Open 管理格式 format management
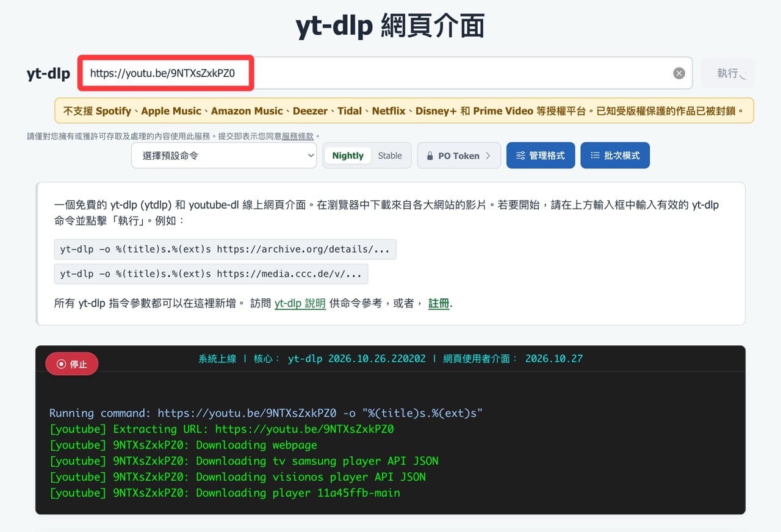This screenshot has width=781, height=532. click(x=541, y=156)
